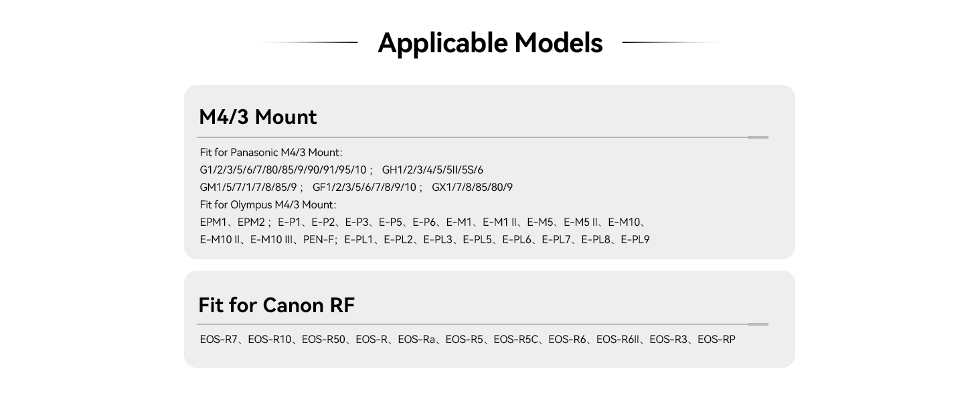Click the EOS-R6II camera model
980x402 pixels.
click(x=617, y=340)
